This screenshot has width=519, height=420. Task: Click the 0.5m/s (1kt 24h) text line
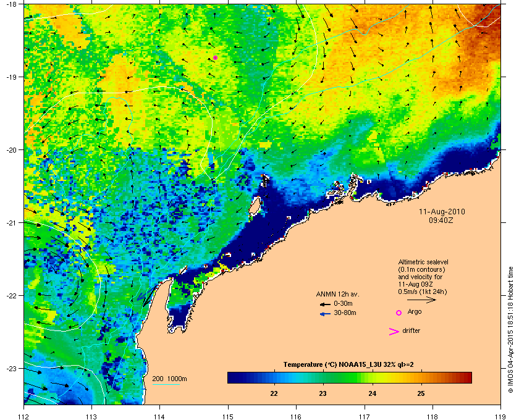click(423, 292)
